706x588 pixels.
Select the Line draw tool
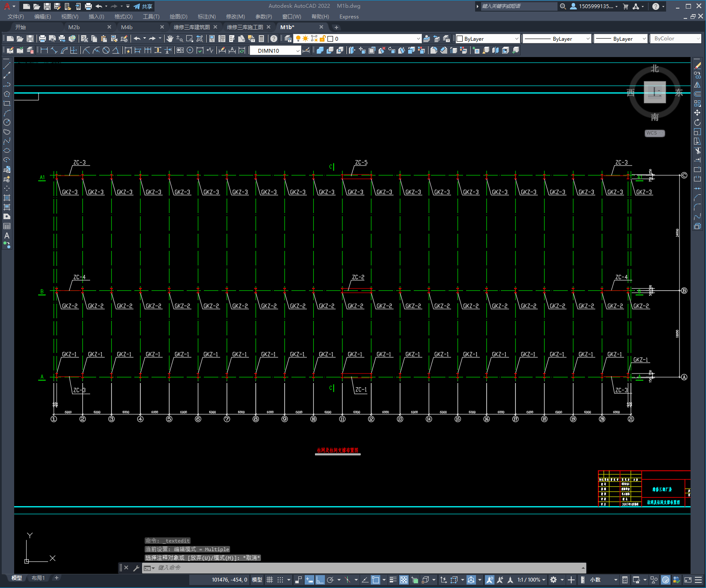click(x=7, y=66)
